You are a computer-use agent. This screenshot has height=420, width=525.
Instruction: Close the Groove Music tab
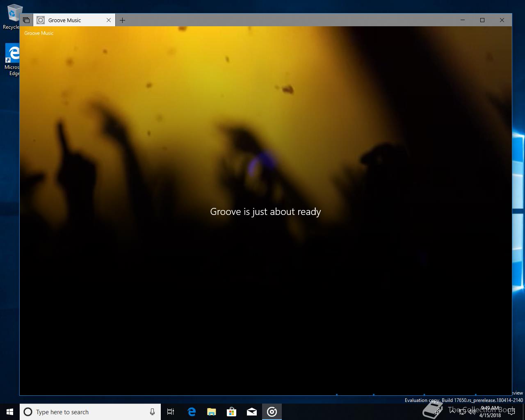109,20
